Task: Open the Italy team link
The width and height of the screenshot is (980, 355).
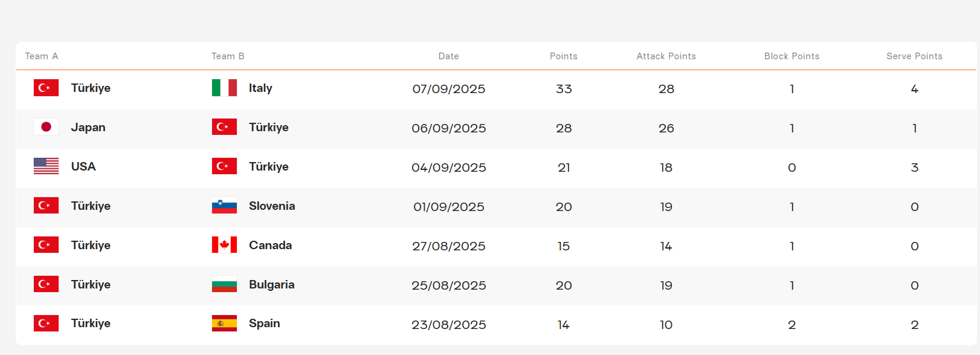Action: pos(260,88)
